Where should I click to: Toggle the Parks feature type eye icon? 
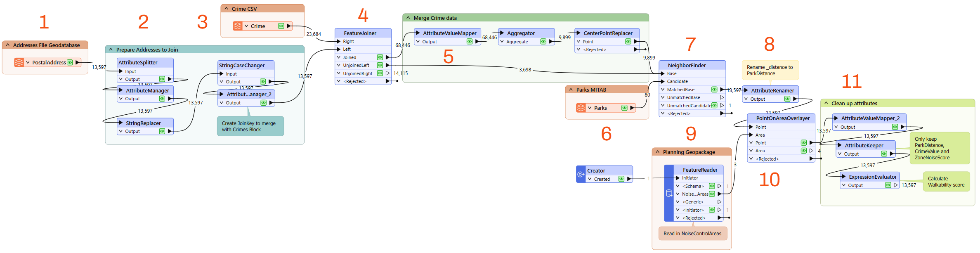tap(624, 108)
